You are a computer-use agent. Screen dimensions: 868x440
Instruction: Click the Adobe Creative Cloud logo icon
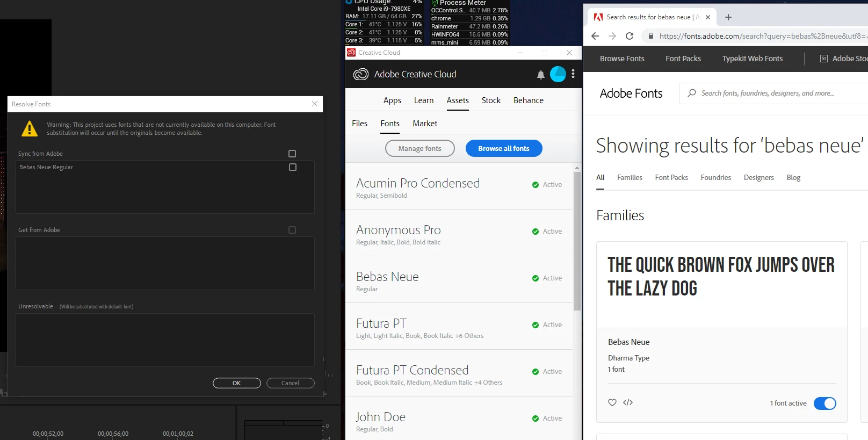coord(361,74)
